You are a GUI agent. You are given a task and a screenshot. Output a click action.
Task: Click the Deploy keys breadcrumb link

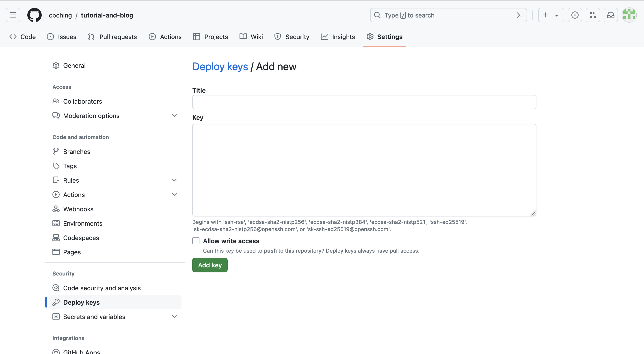pyautogui.click(x=220, y=66)
